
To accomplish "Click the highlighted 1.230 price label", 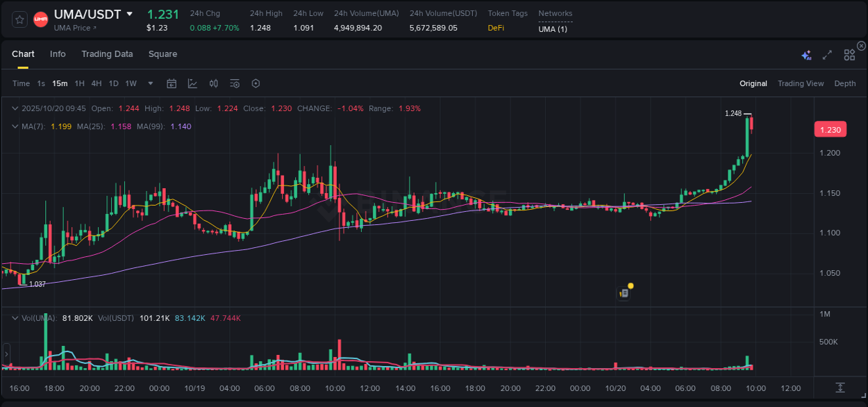I will [830, 129].
